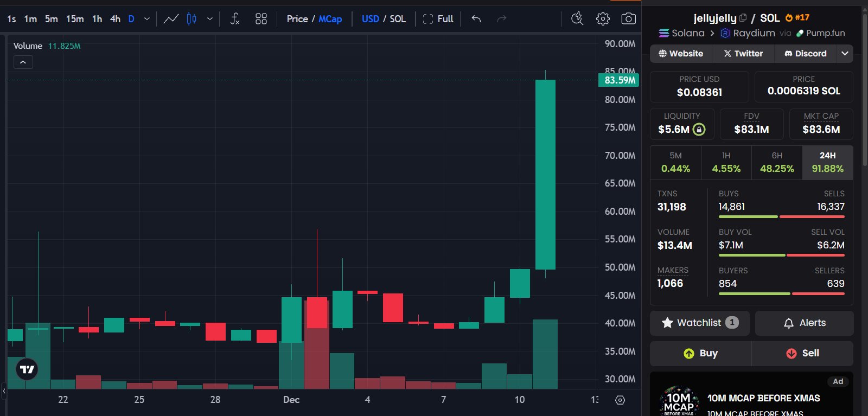Open the fx indicators menu
Image resolution: width=868 pixels, height=416 pixels.
click(x=235, y=19)
